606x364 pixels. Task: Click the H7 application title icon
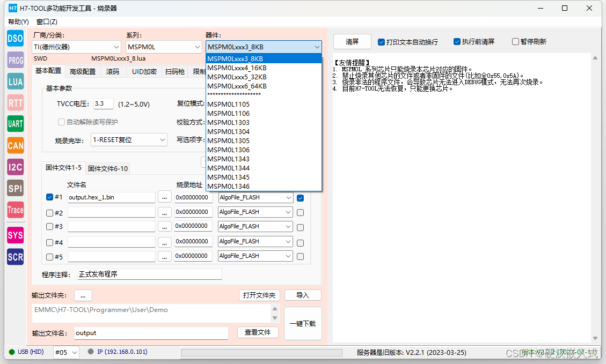pos(13,8)
